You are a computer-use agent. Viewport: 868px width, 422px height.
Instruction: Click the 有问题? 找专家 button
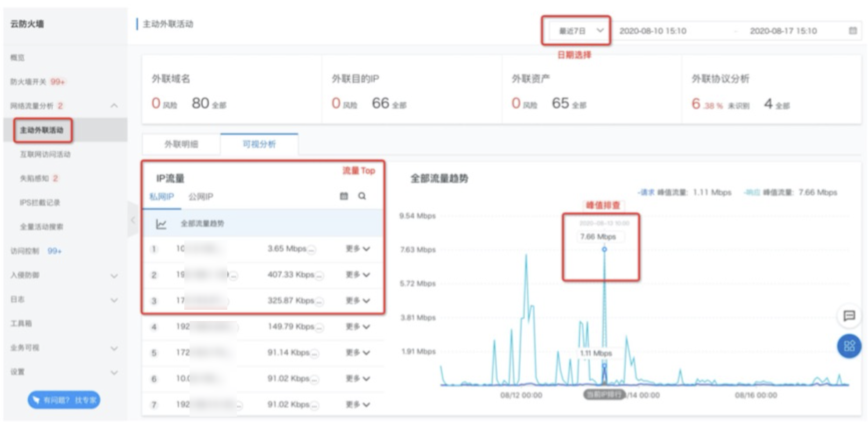point(64,400)
